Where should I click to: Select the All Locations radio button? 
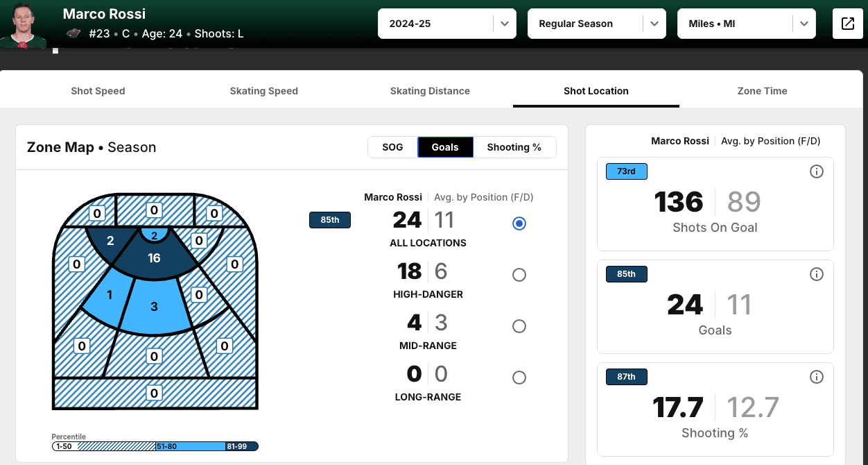pyautogui.click(x=519, y=223)
